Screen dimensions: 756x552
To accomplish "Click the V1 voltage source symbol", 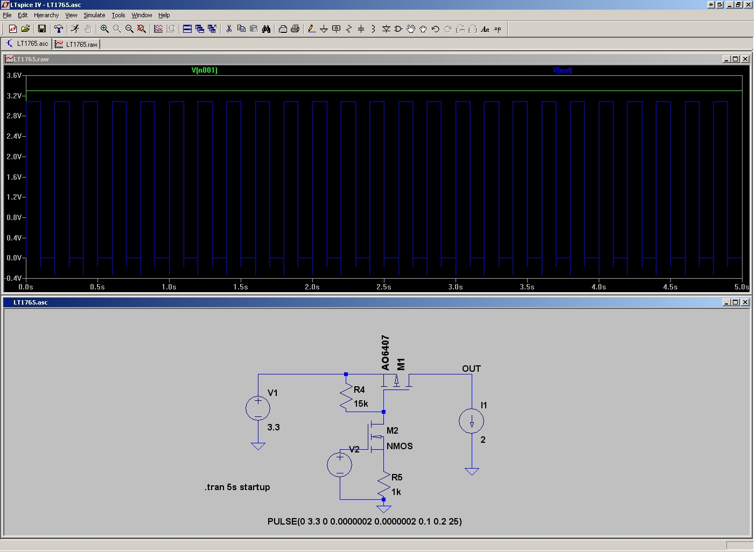I will pyautogui.click(x=258, y=408).
